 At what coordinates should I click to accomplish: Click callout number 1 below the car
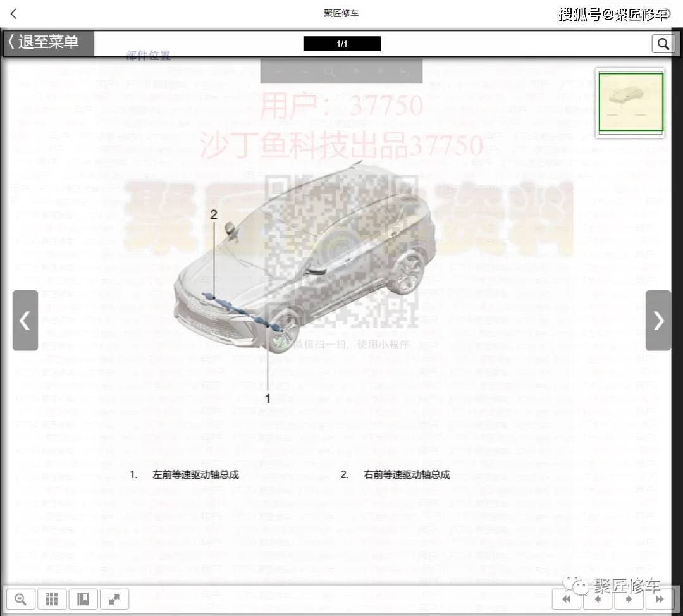click(x=268, y=398)
